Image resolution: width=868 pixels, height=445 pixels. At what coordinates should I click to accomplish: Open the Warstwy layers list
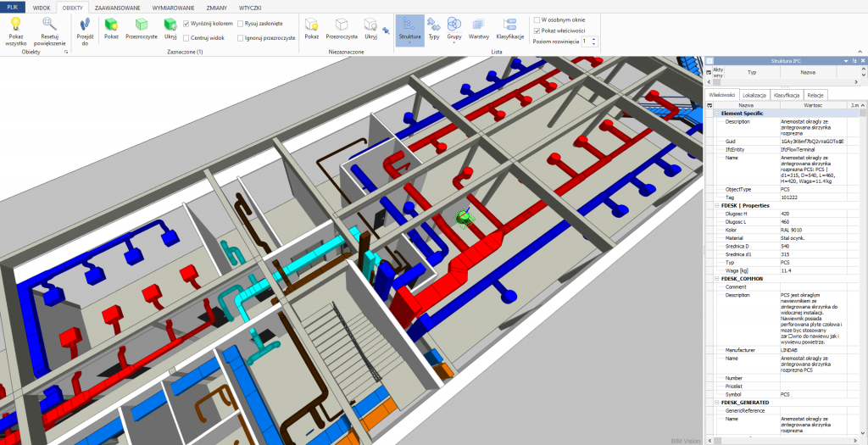(x=479, y=25)
